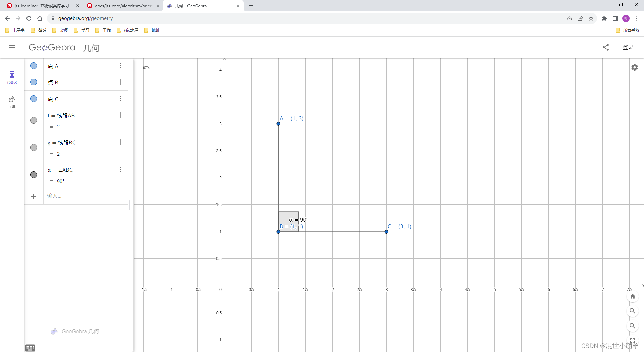Click the 登录 login button
This screenshot has height=352, width=644.
point(628,47)
